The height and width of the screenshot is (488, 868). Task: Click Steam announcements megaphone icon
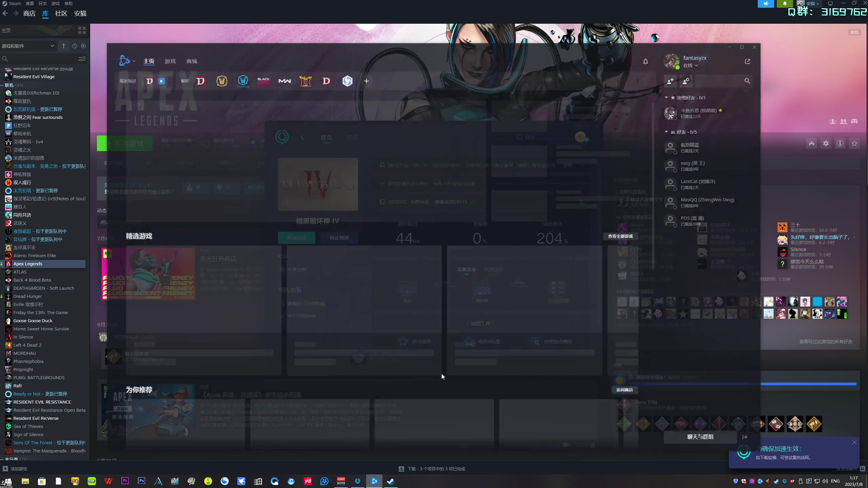point(766,4)
